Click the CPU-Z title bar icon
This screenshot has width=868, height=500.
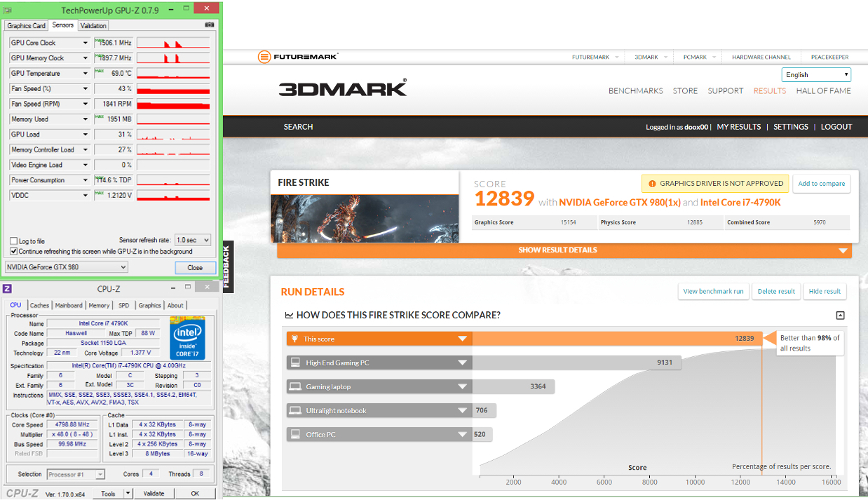click(x=7, y=288)
